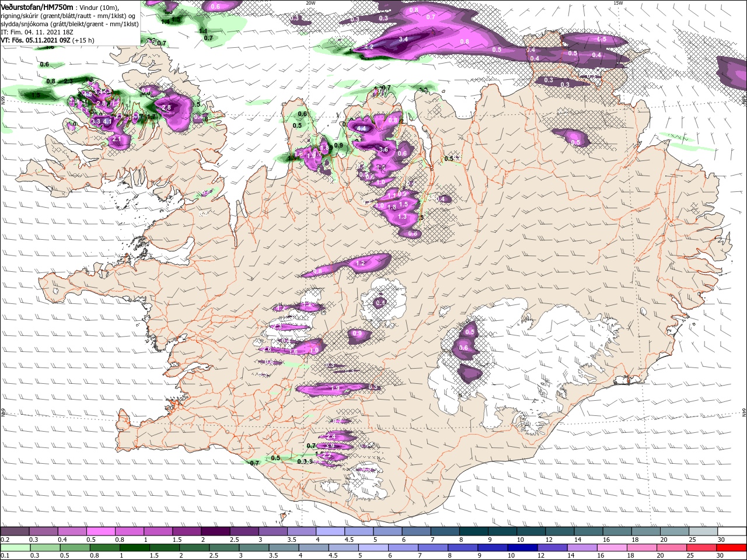Click the '4.4' snowfall value label

(361, 128)
